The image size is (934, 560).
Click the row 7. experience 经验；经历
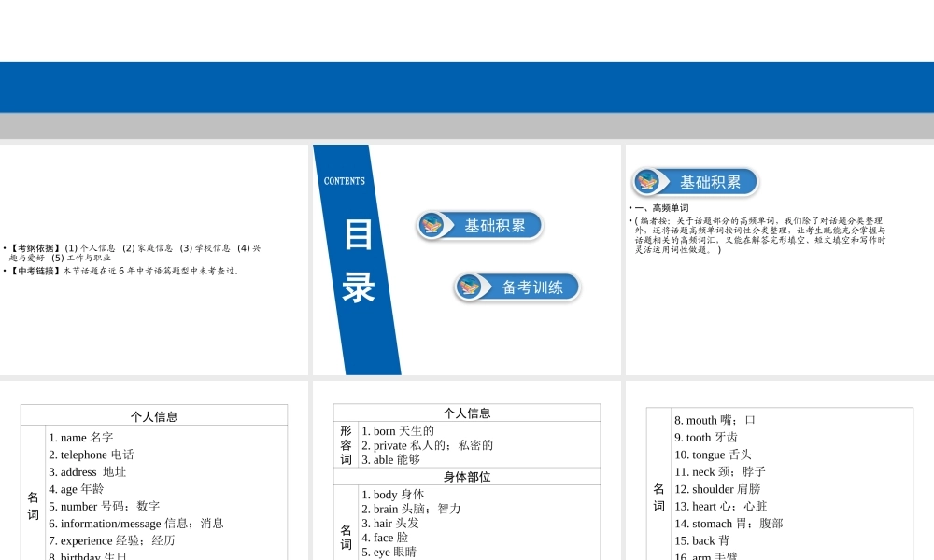tap(112, 541)
